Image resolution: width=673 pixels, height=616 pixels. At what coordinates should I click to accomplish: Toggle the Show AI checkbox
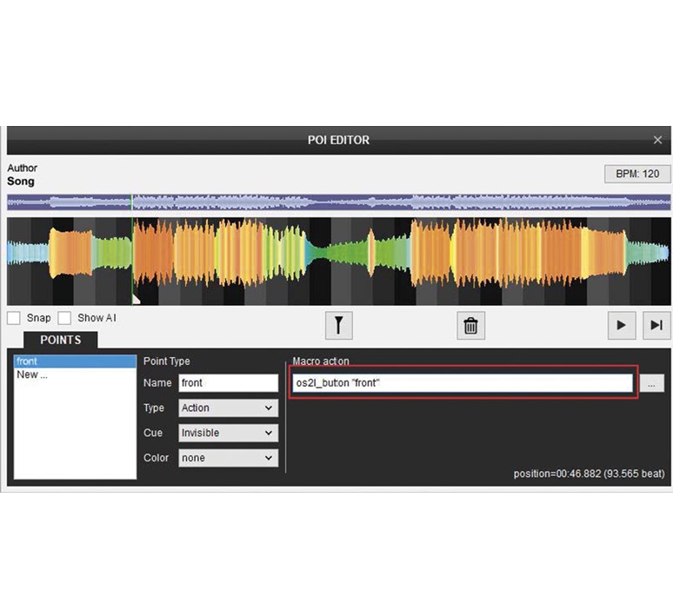click(x=64, y=318)
